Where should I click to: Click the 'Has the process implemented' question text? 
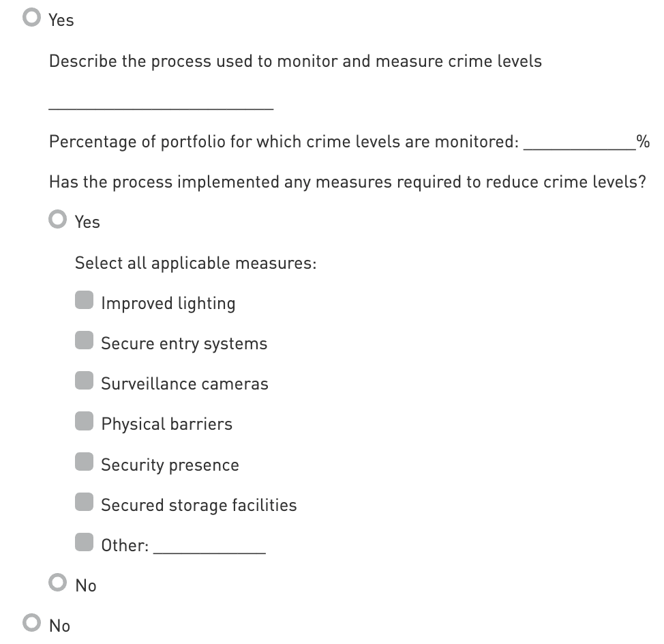[347, 182]
